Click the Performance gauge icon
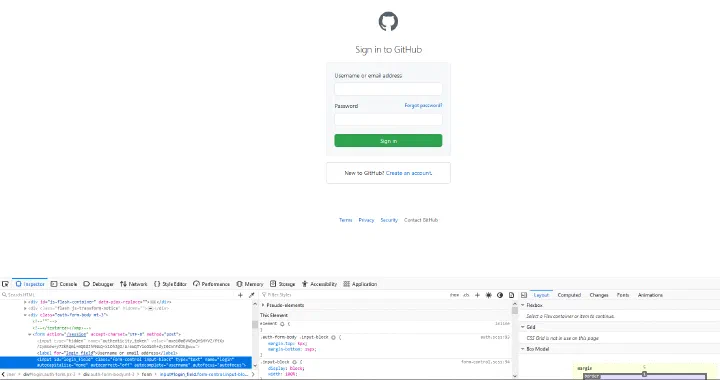720x380 pixels. [x=196, y=284]
